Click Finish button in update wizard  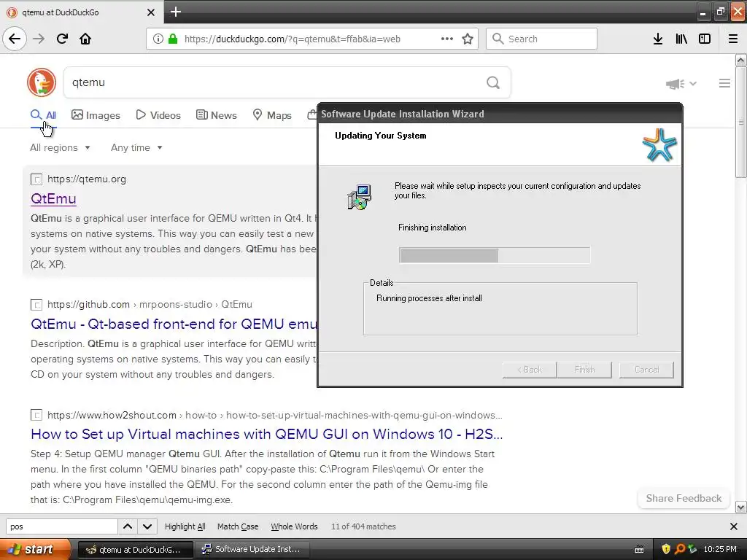click(x=584, y=370)
